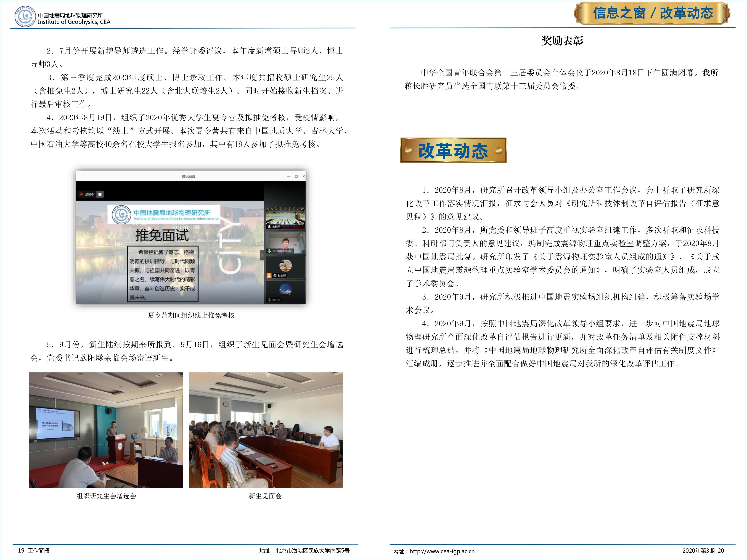Screen dimensions: 747x560
Task: Click paragraph starting 2．2020年8月，所党委和领导班子
Action: point(563,257)
